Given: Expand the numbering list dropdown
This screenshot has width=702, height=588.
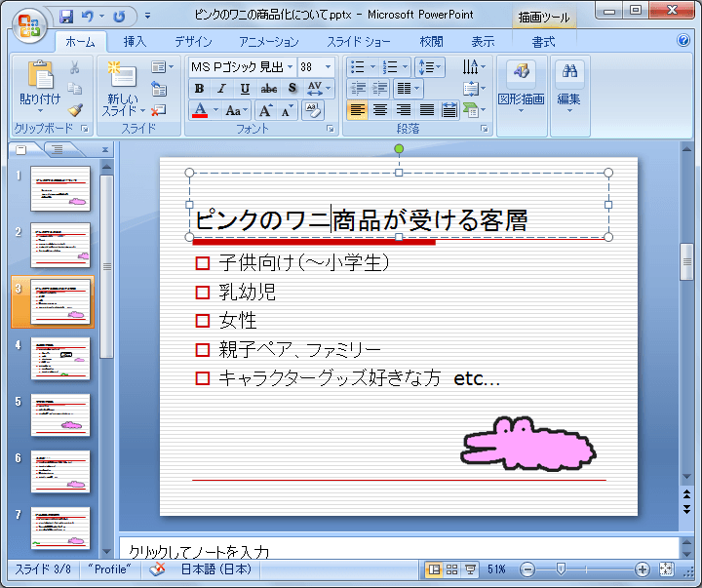Looking at the screenshot, I should [x=406, y=67].
